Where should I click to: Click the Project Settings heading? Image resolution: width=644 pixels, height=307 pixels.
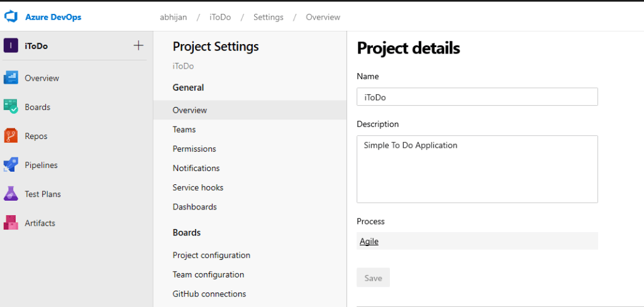(x=216, y=47)
